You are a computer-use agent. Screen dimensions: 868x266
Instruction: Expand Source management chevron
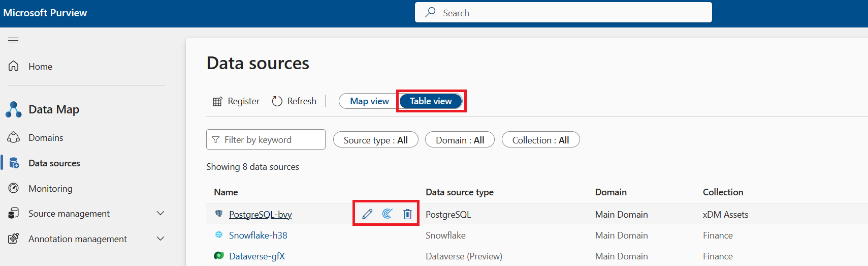click(160, 214)
